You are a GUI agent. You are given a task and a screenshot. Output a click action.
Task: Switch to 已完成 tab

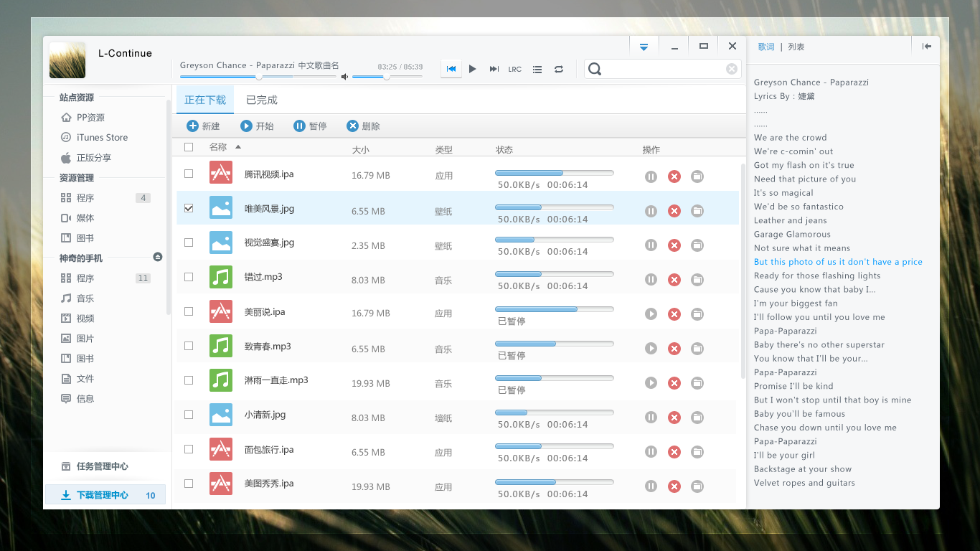(262, 100)
